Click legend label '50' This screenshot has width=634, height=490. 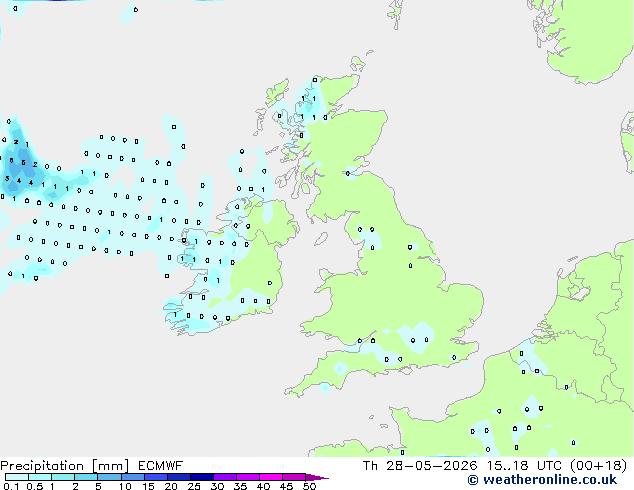pyautogui.click(x=309, y=486)
